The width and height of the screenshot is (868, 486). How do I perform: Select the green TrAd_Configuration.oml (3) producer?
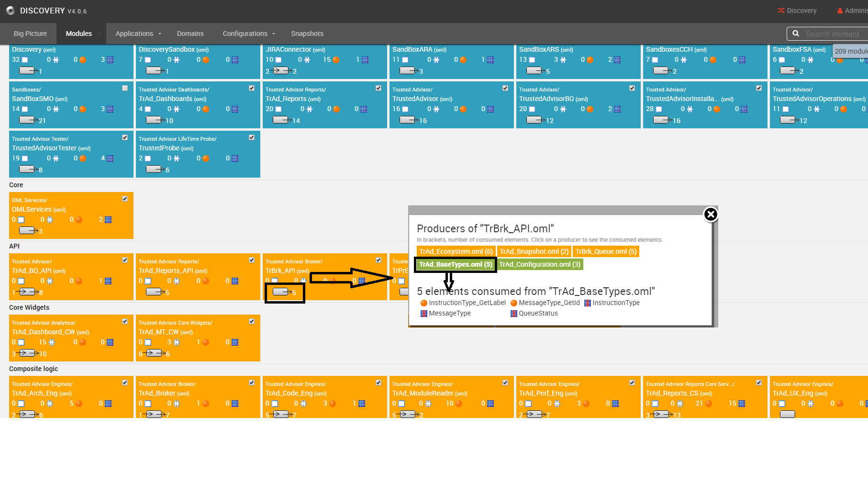(x=539, y=264)
